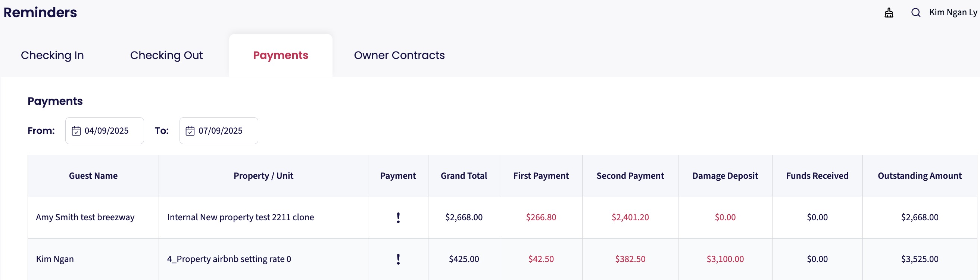Click guest name Amy Smith test breezeway
980x280 pixels.
85,217
